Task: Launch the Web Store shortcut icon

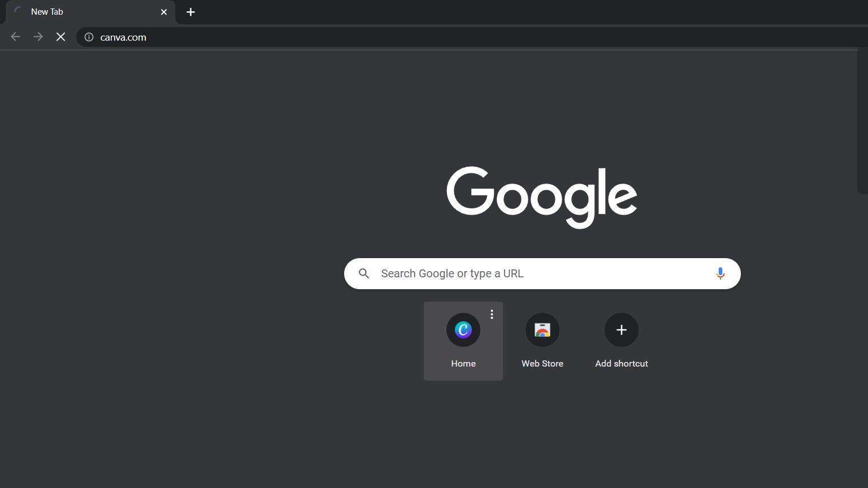Action: click(x=542, y=330)
